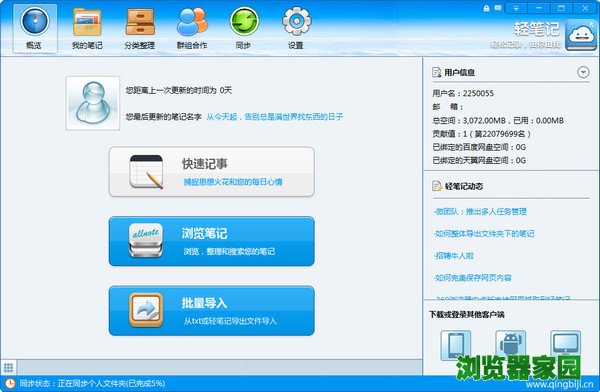Click the 总空间：3,072.00MB storage text
This screenshot has width=600, height=392.
pyautogui.click(x=498, y=121)
